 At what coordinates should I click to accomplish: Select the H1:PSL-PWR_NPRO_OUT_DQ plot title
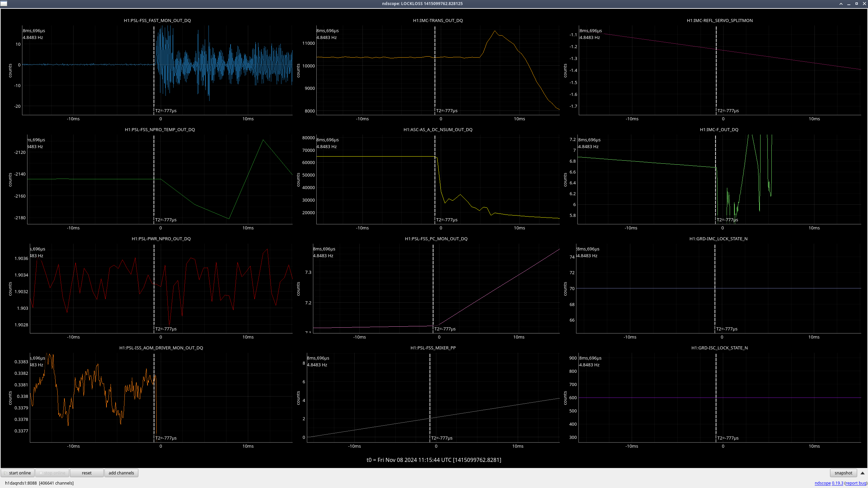[x=161, y=239]
